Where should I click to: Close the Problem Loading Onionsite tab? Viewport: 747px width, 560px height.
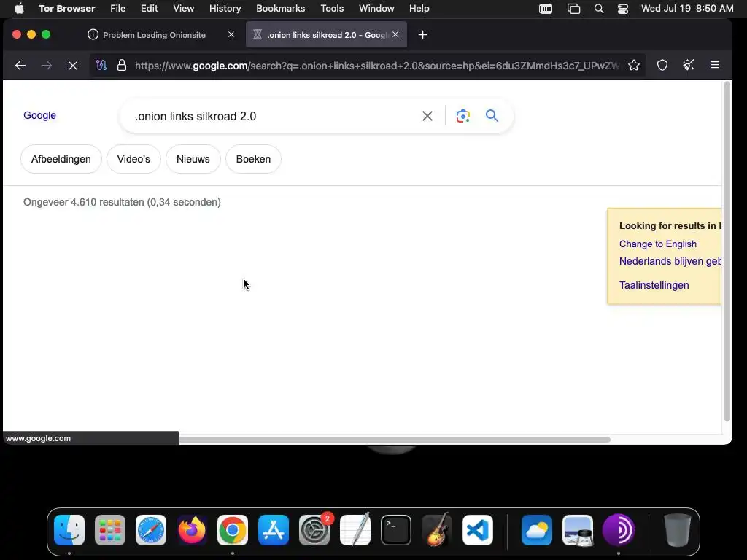tap(231, 34)
